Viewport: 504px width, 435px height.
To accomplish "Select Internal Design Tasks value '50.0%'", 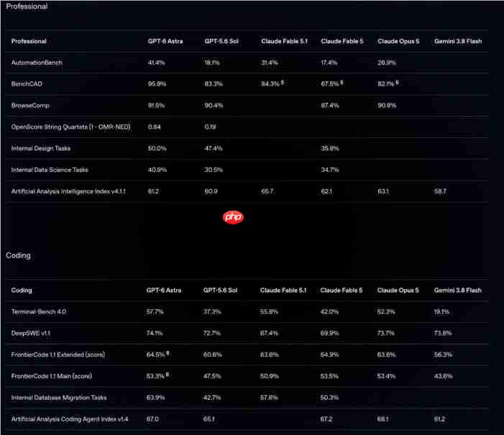I will 157,148.
